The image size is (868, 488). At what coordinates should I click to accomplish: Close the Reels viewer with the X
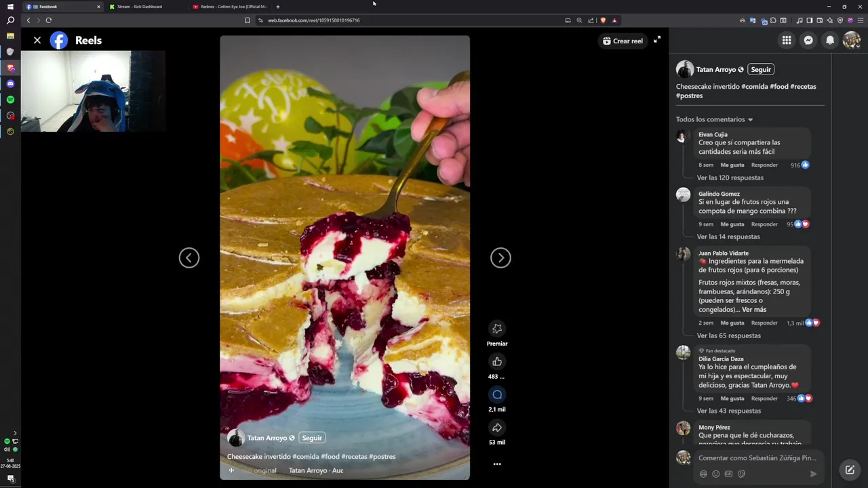(x=37, y=41)
